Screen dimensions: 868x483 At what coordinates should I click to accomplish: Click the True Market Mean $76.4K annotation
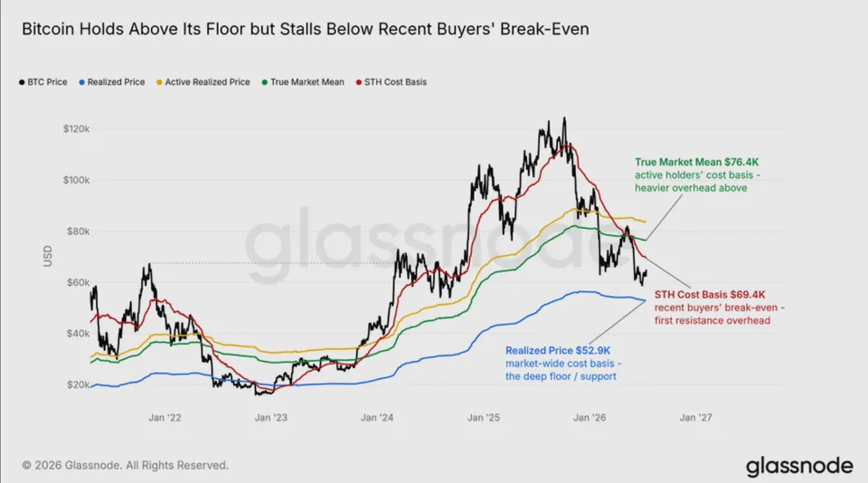pyautogui.click(x=696, y=162)
